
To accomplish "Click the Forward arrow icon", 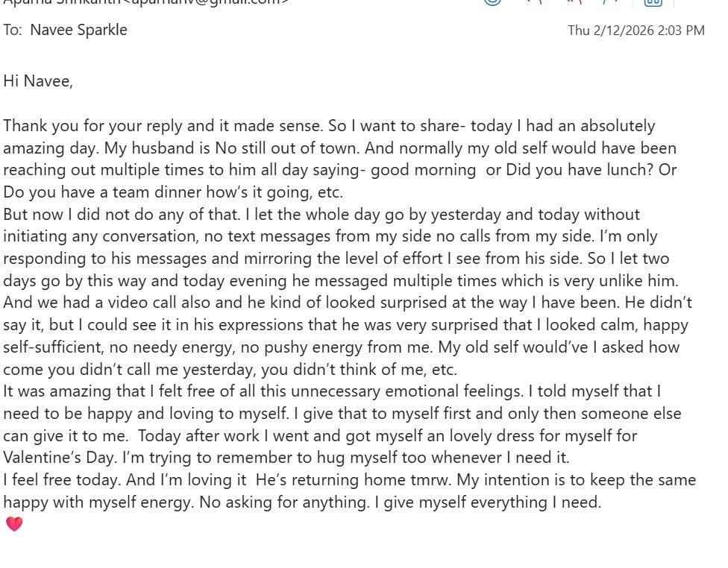I will click(612, 2).
